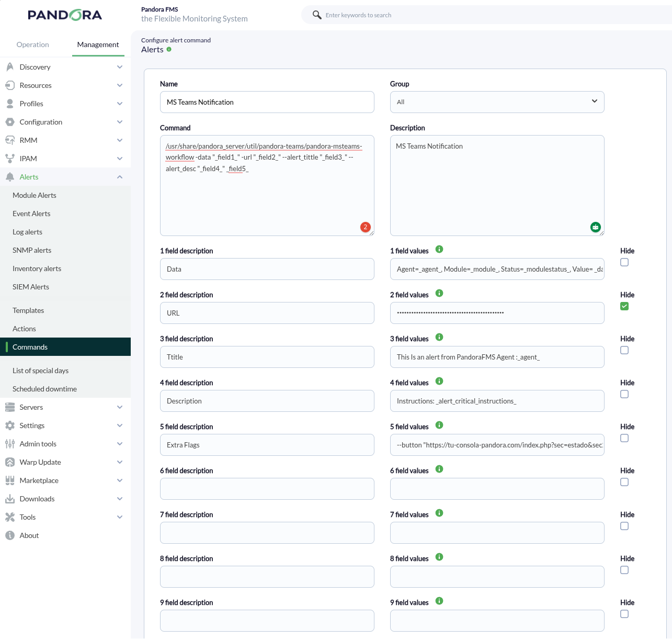Image resolution: width=672 pixels, height=639 pixels.
Task: Click the masked 2 field values input
Action: pos(497,313)
